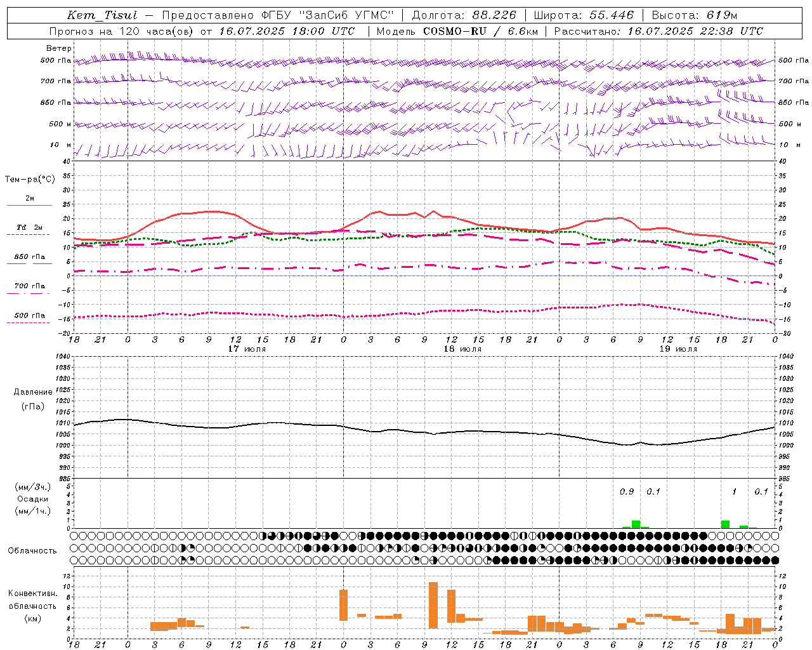Click the (мм/1ч.) units label

coord(33,511)
